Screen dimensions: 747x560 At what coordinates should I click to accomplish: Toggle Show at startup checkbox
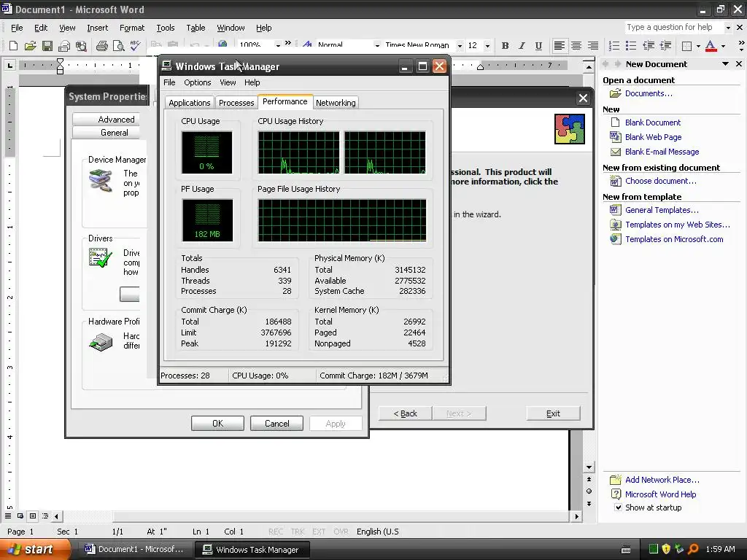coord(618,507)
